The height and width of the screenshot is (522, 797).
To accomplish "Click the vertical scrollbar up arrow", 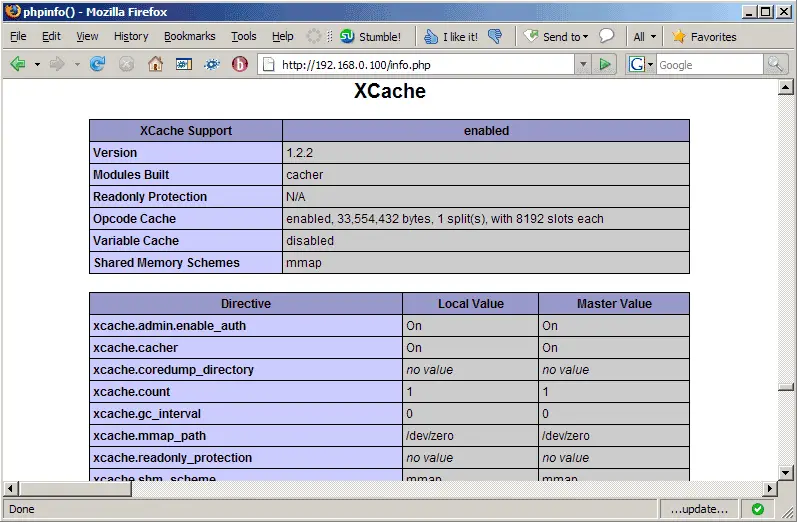I will tap(785, 87).
